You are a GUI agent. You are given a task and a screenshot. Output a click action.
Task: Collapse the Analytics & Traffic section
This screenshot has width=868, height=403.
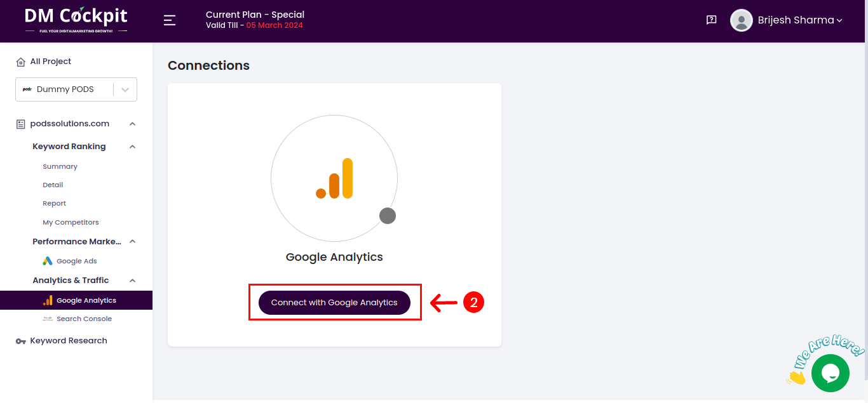tap(132, 280)
